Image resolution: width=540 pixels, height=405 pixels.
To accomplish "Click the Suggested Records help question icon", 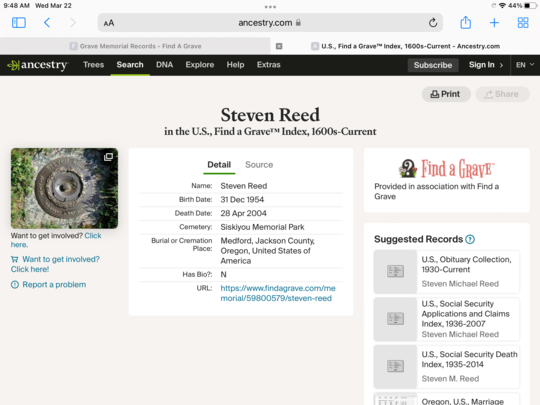I will click(470, 239).
